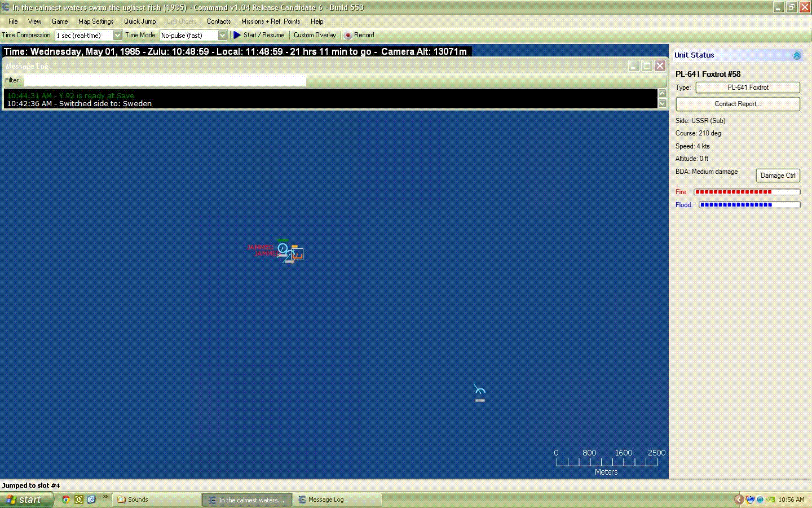Click the 'Course: 210 deg' text
Image resolution: width=812 pixels, height=508 pixels.
click(698, 133)
